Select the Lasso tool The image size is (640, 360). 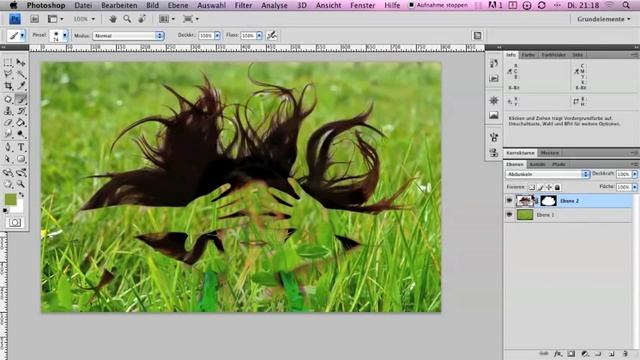click(8, 74)
